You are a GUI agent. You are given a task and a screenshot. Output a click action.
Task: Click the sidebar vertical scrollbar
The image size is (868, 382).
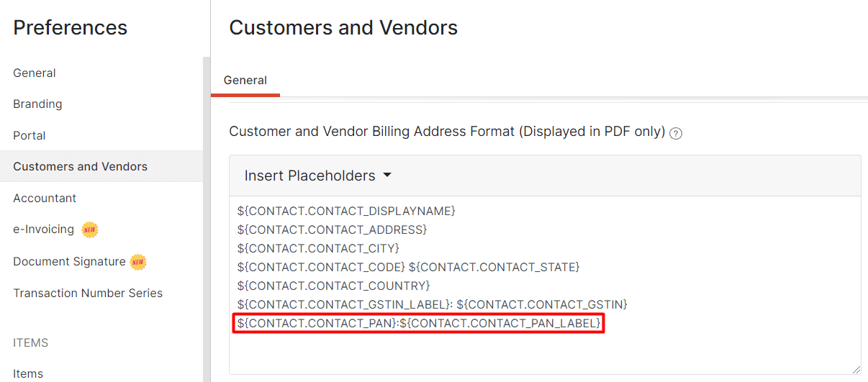207,216
